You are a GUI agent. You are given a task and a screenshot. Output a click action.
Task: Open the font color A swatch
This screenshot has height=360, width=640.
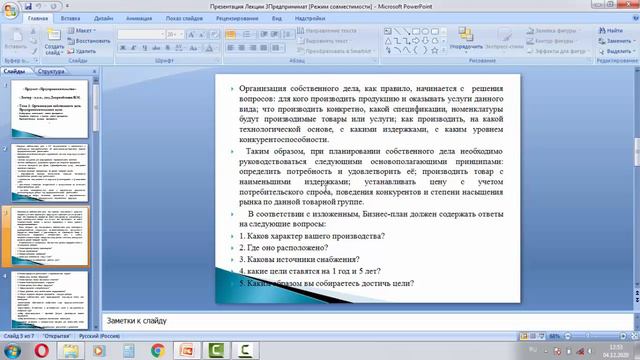[x=209, y=48]
